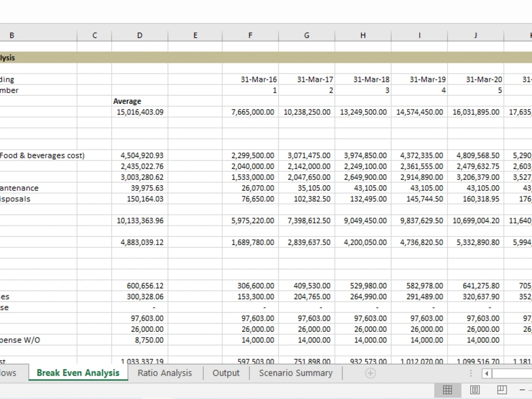
Task: Switch to Page Break Preview
Action: [502, 390]
